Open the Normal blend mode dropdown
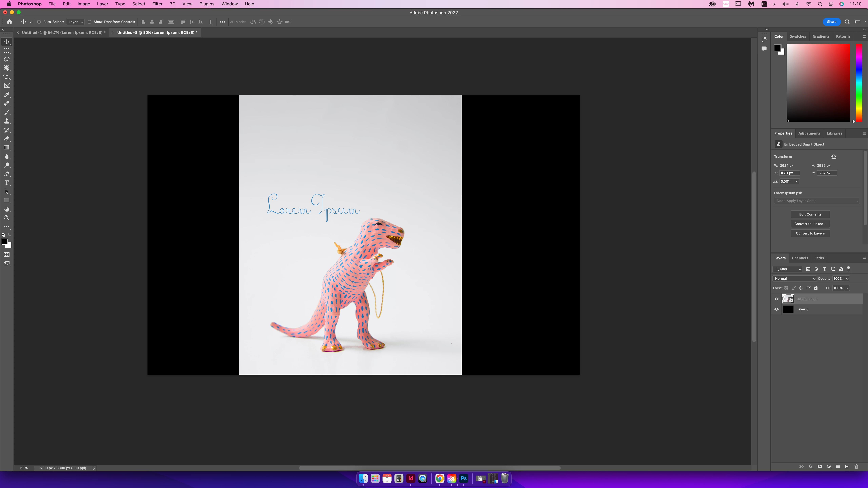This screenshot has width=868, height=488. 794,279
